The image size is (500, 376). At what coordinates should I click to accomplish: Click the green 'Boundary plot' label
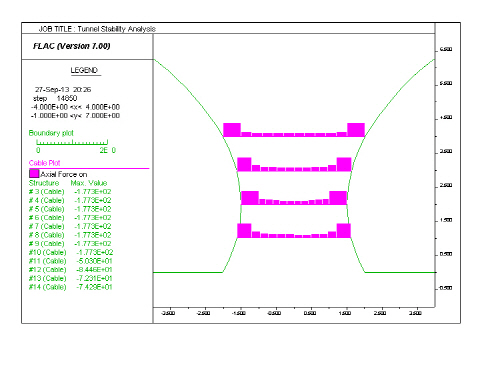click(x=51, y=133)
